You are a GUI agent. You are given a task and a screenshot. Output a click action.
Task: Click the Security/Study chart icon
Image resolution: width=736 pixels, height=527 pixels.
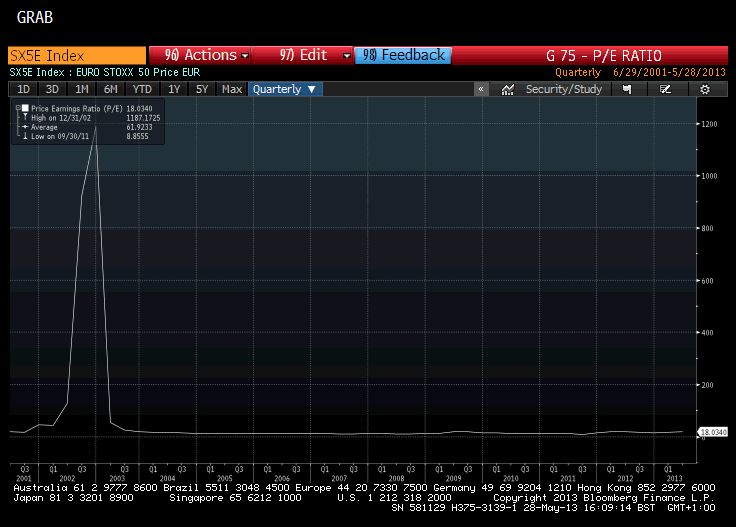pyautogui.click(x=508, y=89)
